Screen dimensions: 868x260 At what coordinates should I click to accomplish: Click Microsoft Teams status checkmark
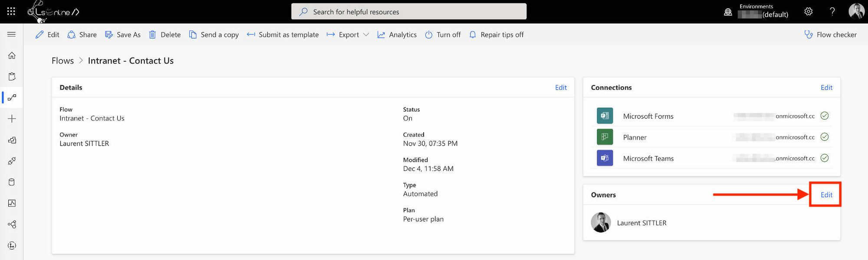click(825, 158)
